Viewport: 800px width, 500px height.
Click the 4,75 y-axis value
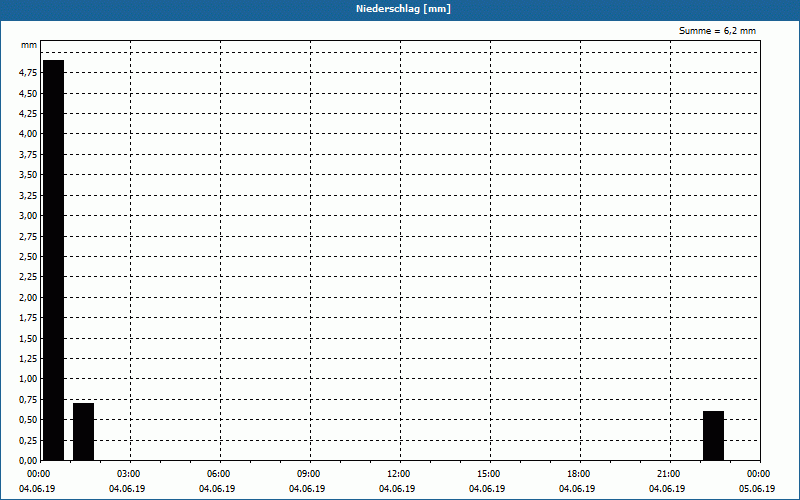coord(28,73)
